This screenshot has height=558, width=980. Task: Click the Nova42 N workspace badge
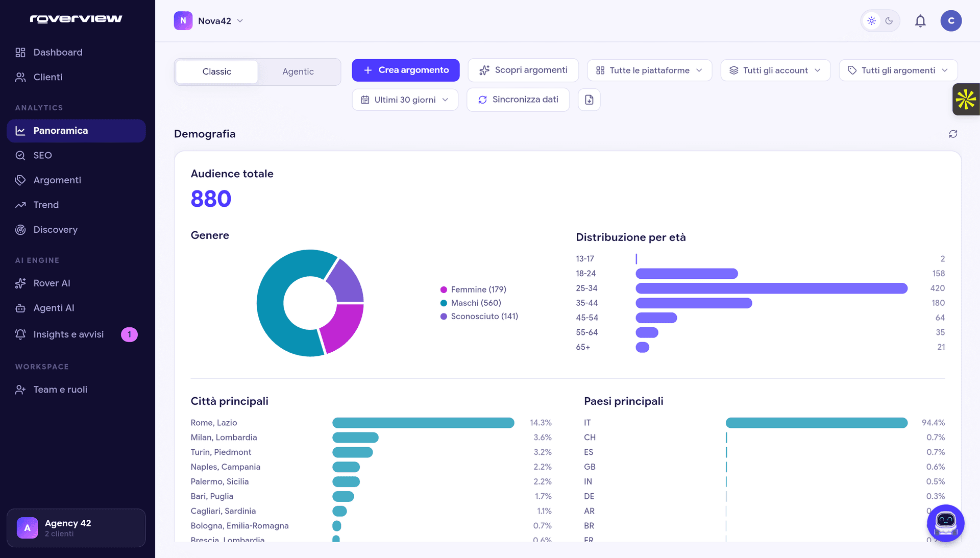click(183, 21)
